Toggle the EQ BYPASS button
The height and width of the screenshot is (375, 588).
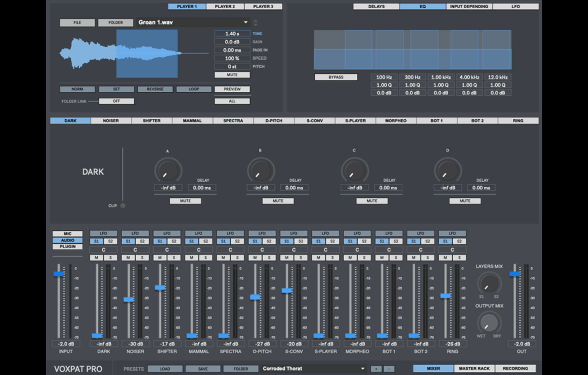pyautogui.click(x=336, y=77)
